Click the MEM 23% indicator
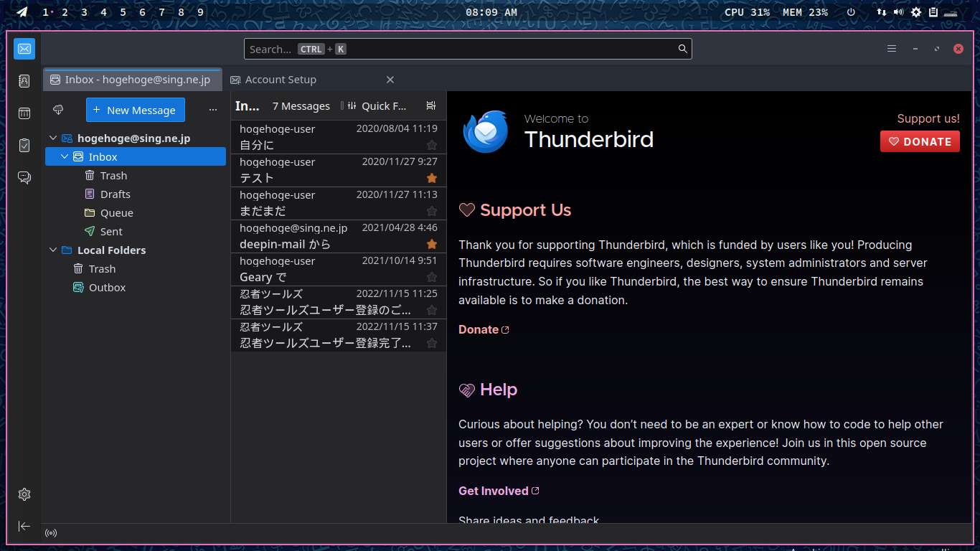Viewport: 980px width, 551px height. tap(805, 12)
